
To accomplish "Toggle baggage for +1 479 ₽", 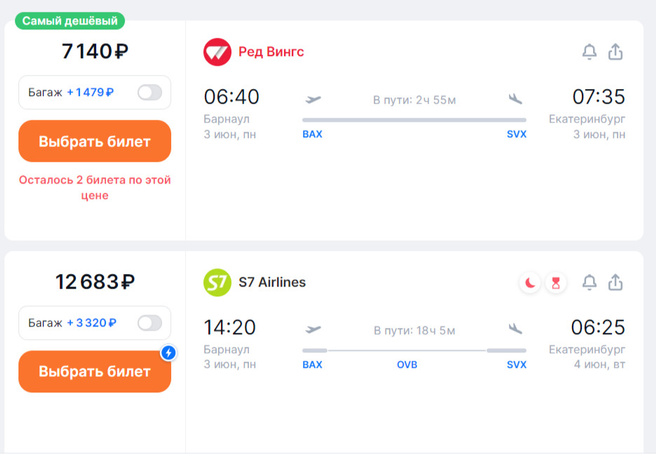I will tap(149, 93).
